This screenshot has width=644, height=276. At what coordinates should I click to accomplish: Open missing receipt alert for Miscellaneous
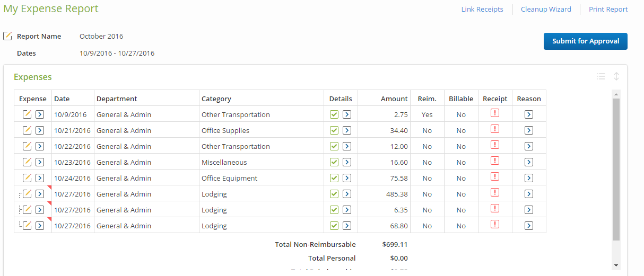tap(495, 161)
